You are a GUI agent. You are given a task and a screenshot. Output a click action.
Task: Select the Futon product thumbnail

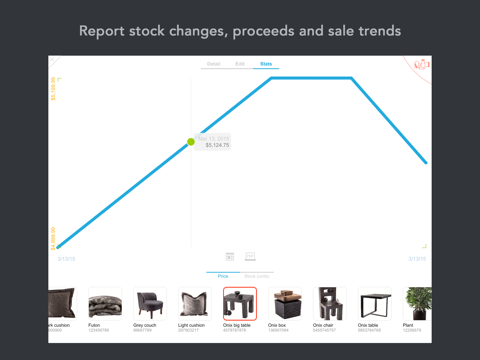[x=105, y=304]
